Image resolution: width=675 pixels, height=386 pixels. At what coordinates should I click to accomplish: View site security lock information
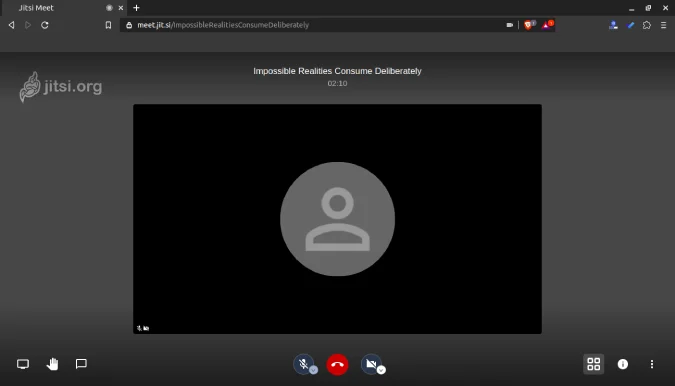point(129,25)
